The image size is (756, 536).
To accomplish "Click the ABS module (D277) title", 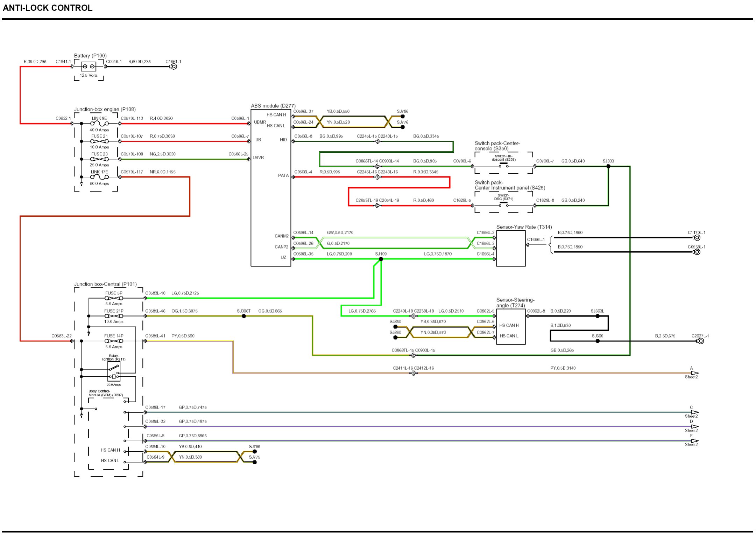I will click(273, 106).
